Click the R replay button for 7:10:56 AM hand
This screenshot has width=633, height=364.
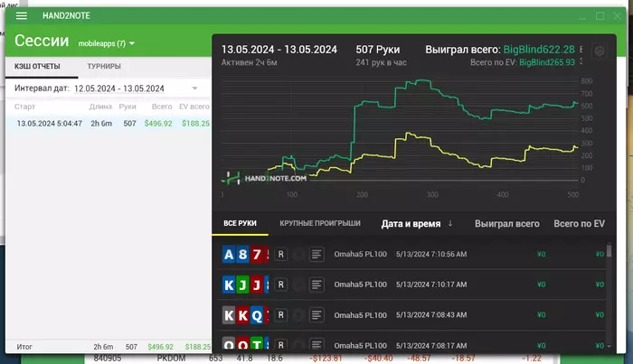281,255
